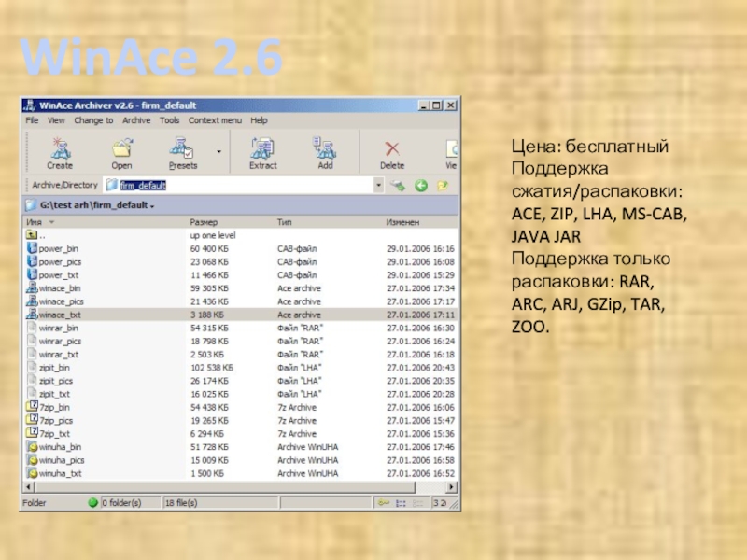Open the File menu

[x=32, y=120]
